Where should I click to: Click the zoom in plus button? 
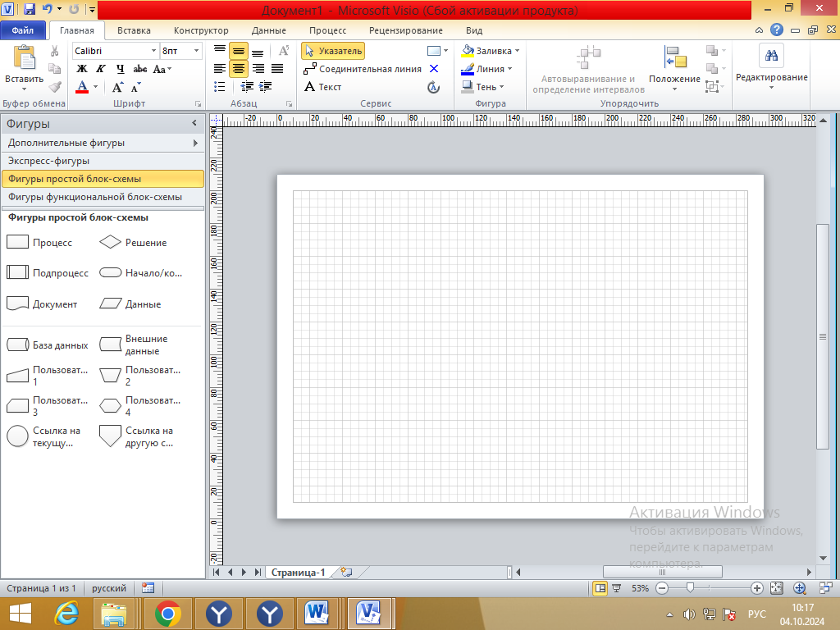pos(756,588)
